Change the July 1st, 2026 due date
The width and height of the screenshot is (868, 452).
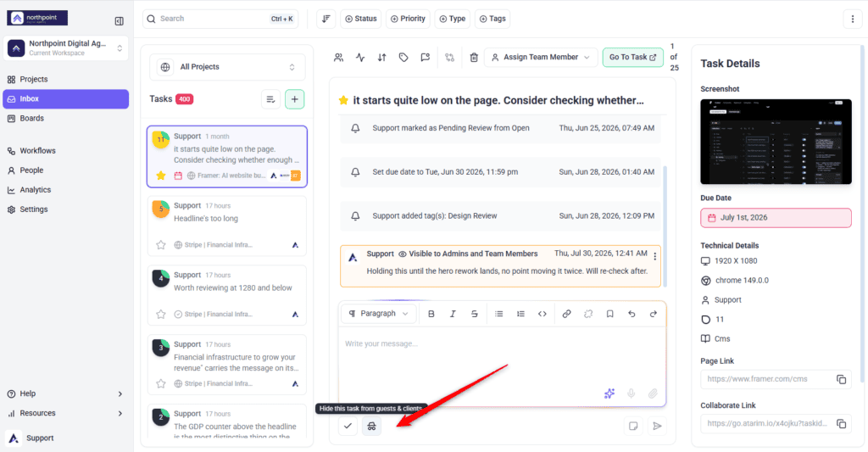(776, 218)
